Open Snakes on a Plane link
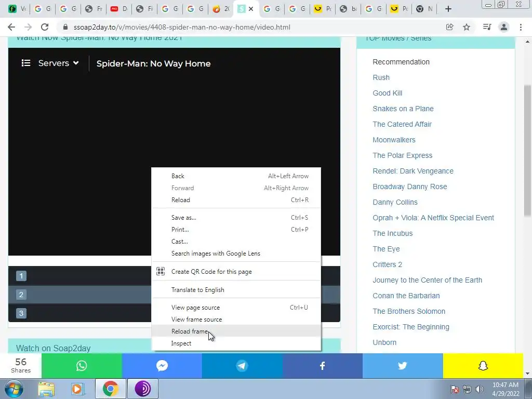This screenshot has height=399, width=532. pyautogui.click(x=403, y=109)
